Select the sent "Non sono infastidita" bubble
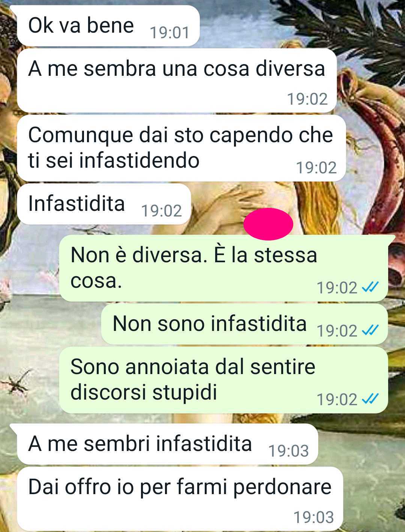Image resolution: width=405 pixels, height=532 pixels. tap(244, 324)
